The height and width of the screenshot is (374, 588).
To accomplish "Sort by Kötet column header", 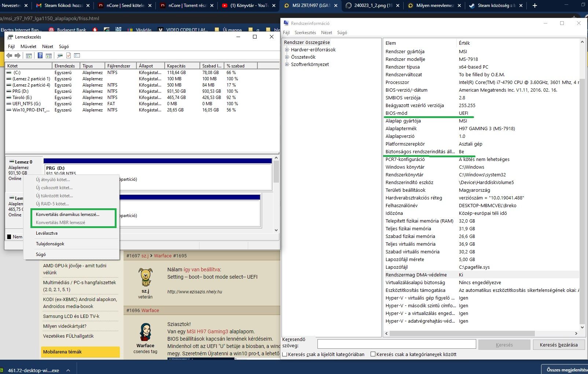I will point(29,66).
